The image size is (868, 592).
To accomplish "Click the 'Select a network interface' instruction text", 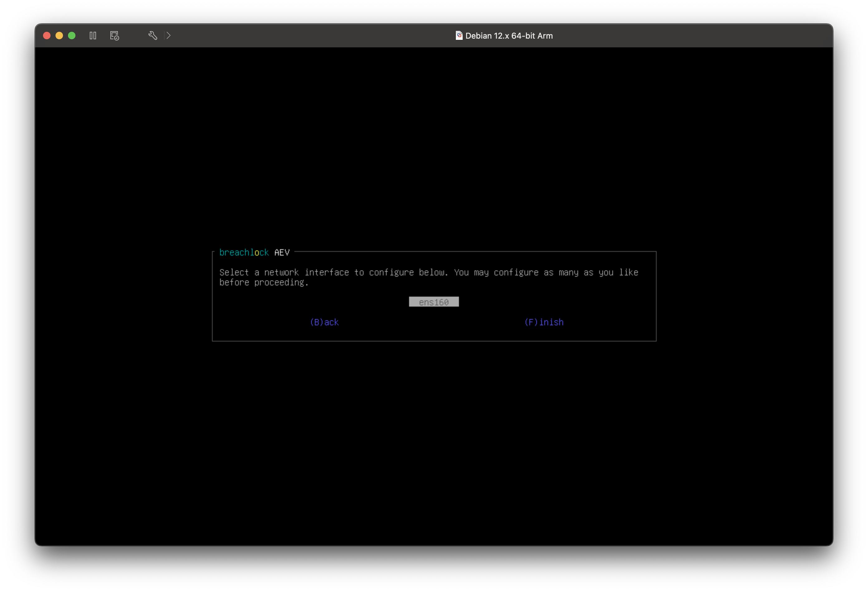I will click(429, 277).
